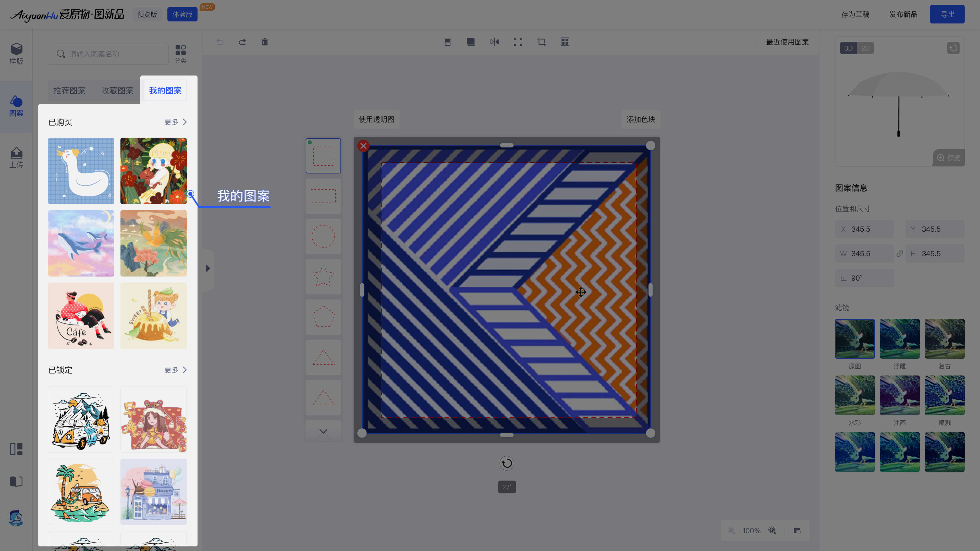980x551 pixels.
Task: Switch preview to 2D mode
Action: [x=865, y=48]
